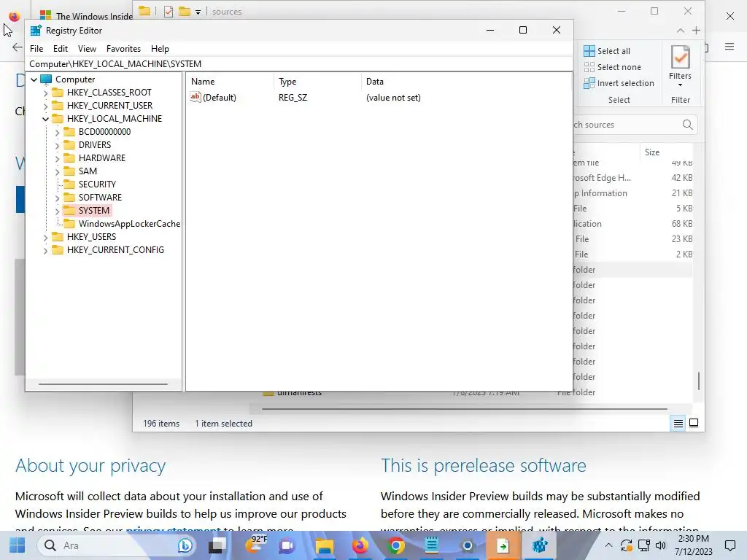Switch File Explorer to details view icon
This screenshot has height=560, width=747.
click(x=678, y=424)
